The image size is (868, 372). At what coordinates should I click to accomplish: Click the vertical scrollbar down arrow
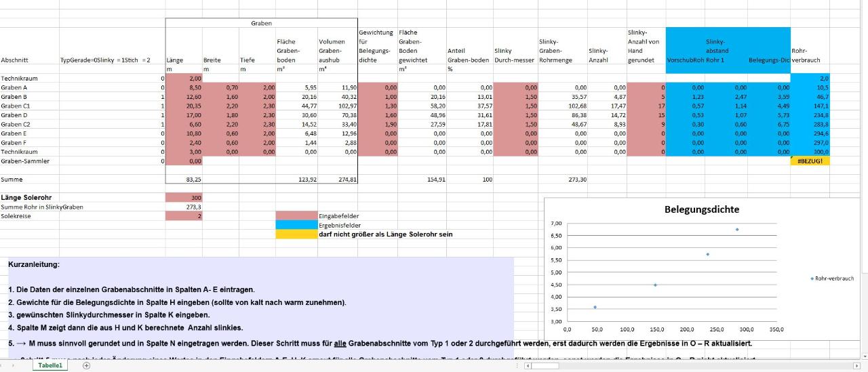click(x=864, y=356)
